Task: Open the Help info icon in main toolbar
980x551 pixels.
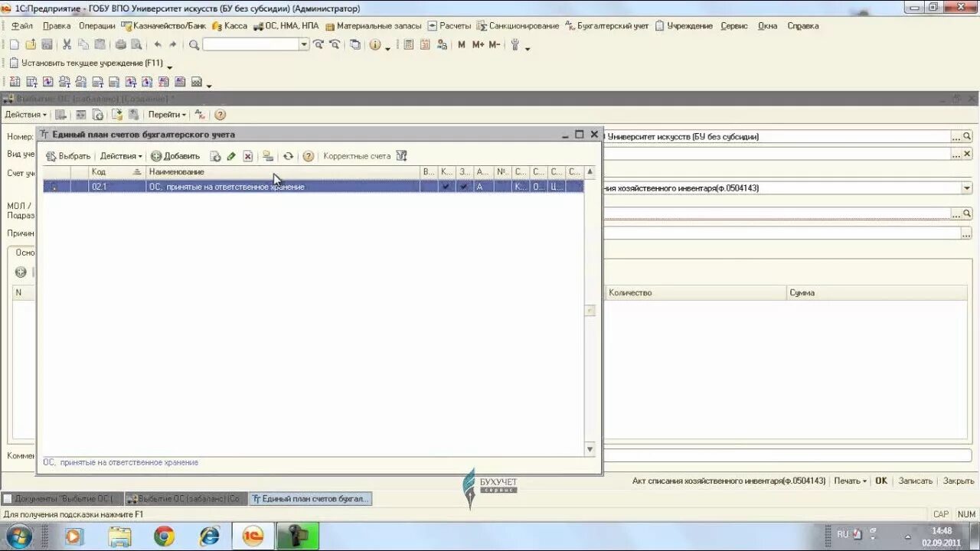Action: pos(374,44)
